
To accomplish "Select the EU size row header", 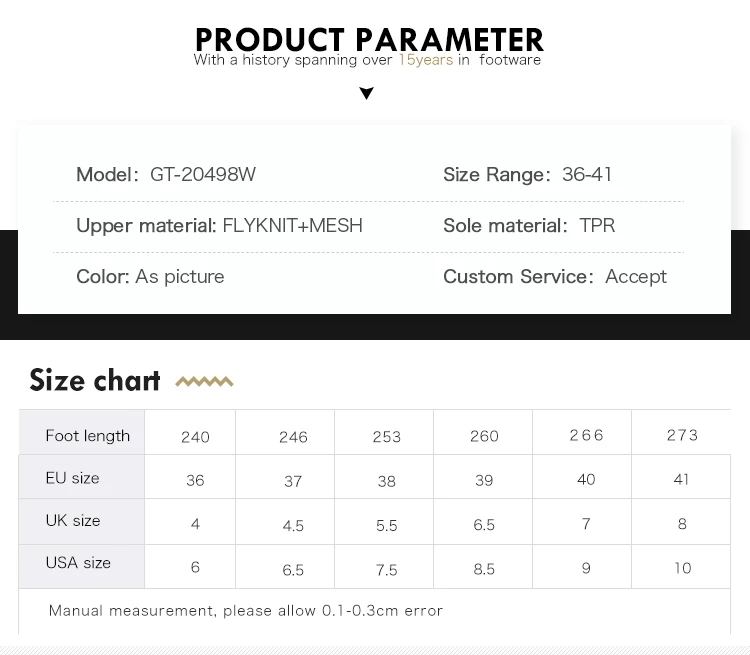I will point(73,478).
